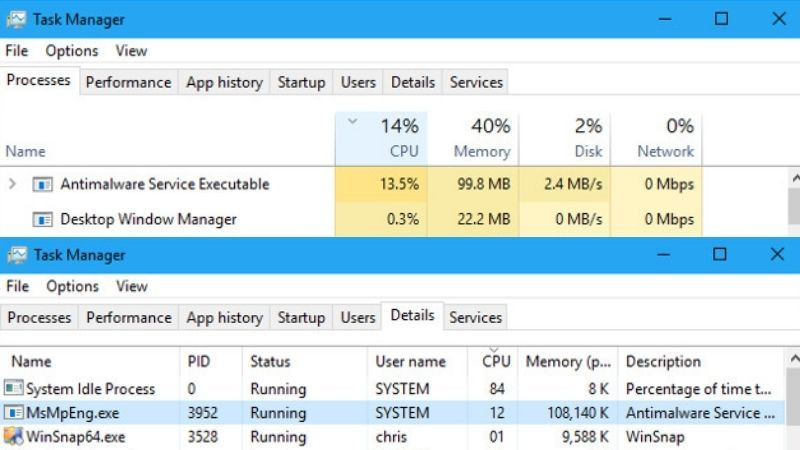Click lower Task Manager title bar icon
800x450 pixels.
(17, 255)
